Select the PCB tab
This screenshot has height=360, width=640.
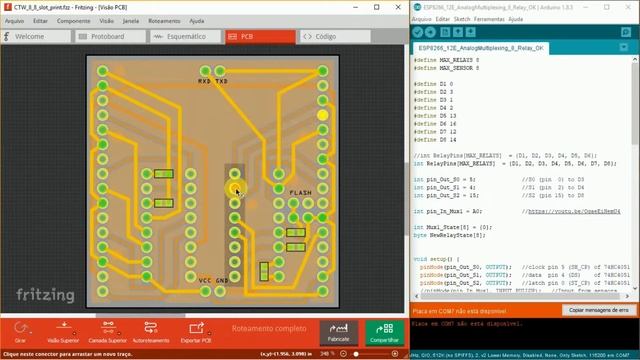(x=260, y=36)
